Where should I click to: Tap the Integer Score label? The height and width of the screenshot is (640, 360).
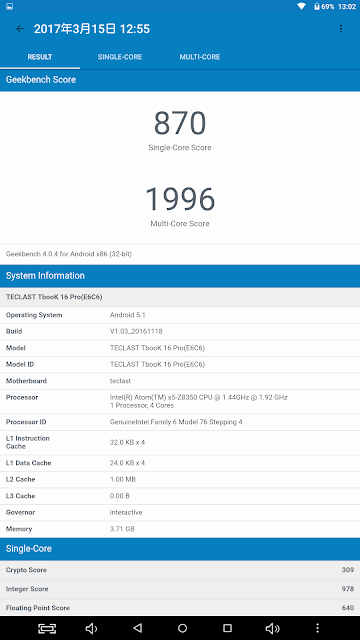(x=27, y=589)
